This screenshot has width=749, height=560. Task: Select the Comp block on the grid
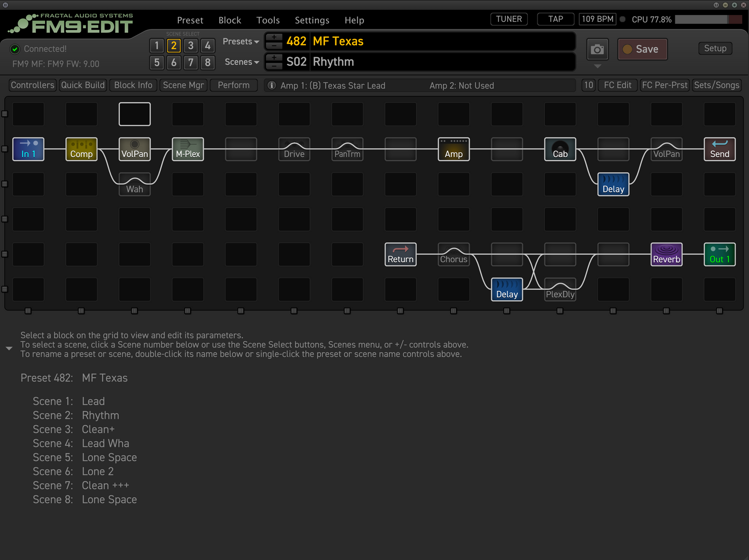pyautogui.click(x=81, y=149)
